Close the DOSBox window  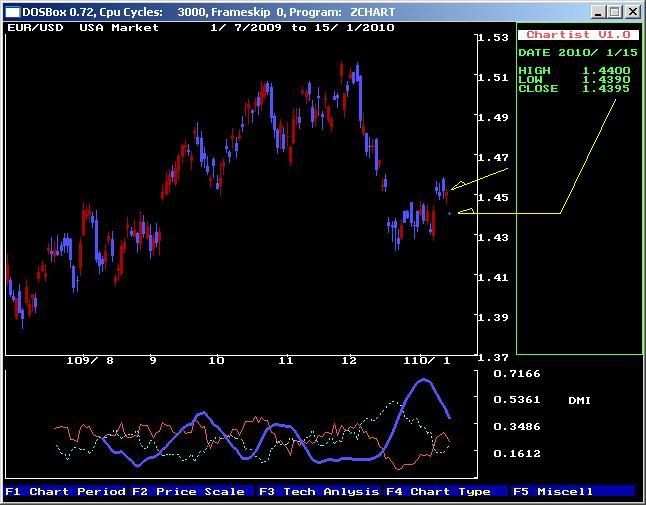(x=632, y=12)
